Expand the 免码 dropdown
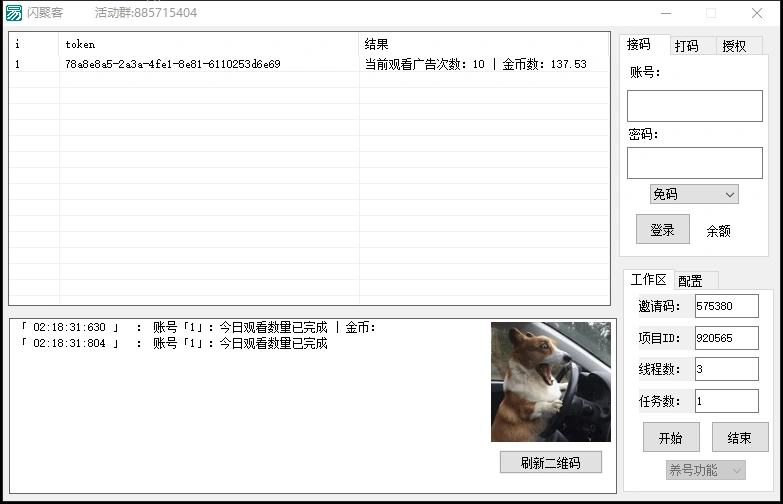Screen dimensions: 783x504 [693, 194]
